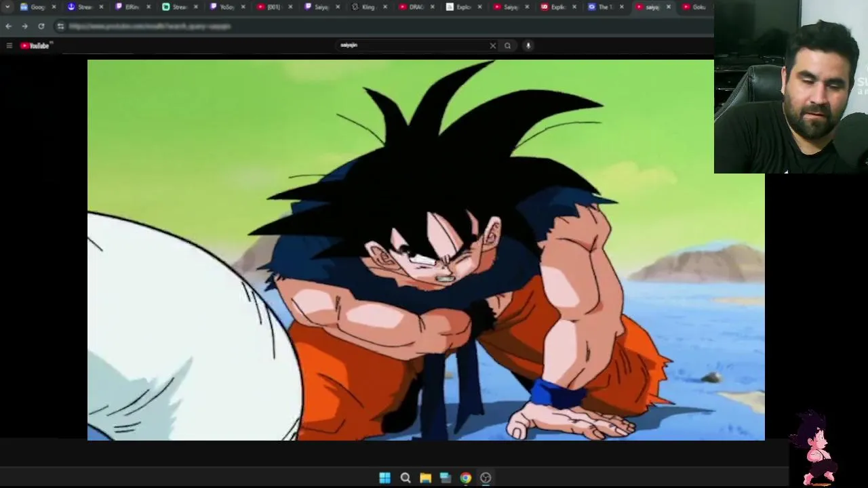Open OBS Studio from the taskbar
This screenshot has height=488, width=868.
click(x=486, y=478)
